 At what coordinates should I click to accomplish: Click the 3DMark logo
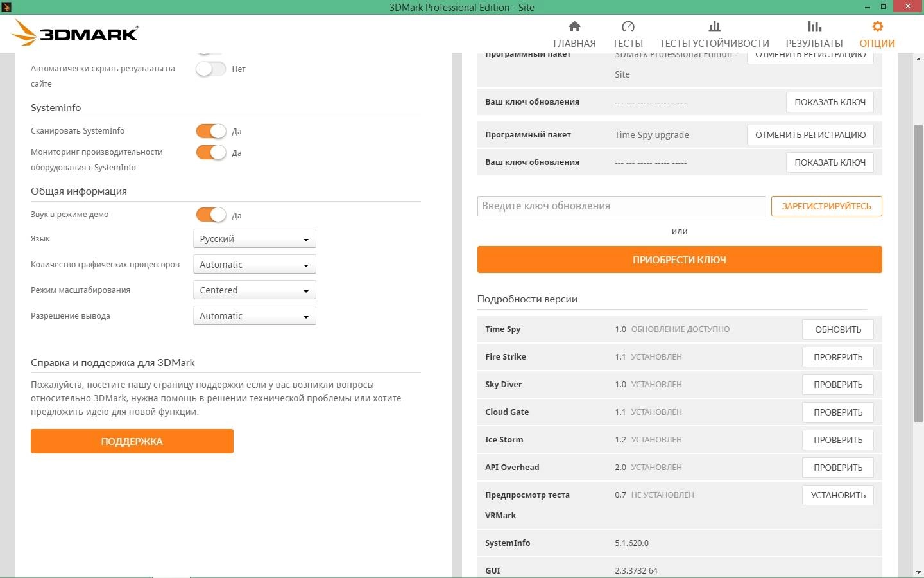coord(76,33)
